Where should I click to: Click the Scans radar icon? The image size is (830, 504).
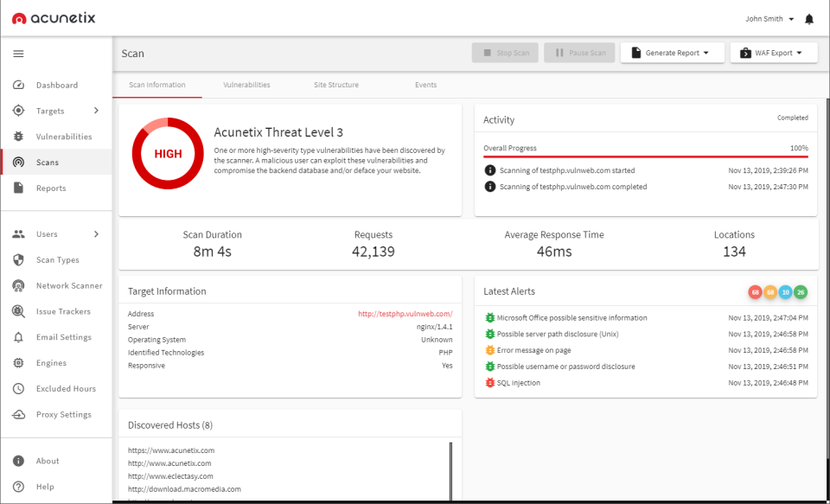click(x=18, y=163)
